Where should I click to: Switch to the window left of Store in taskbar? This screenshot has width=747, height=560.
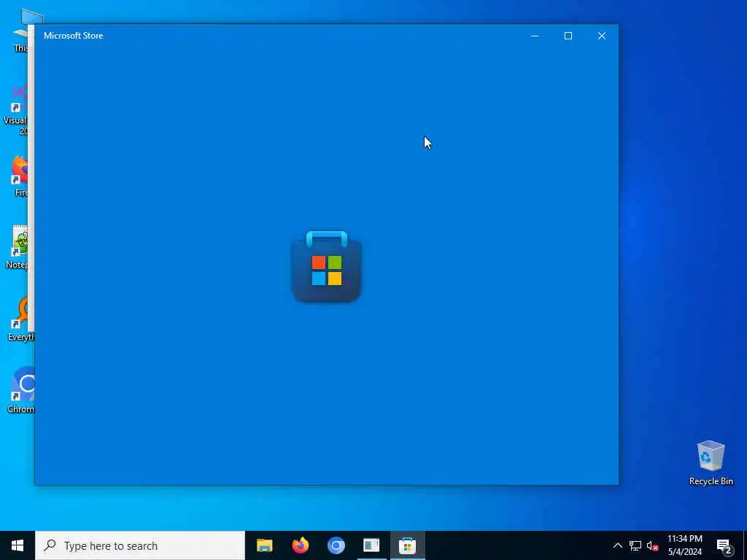pos(371,545)
